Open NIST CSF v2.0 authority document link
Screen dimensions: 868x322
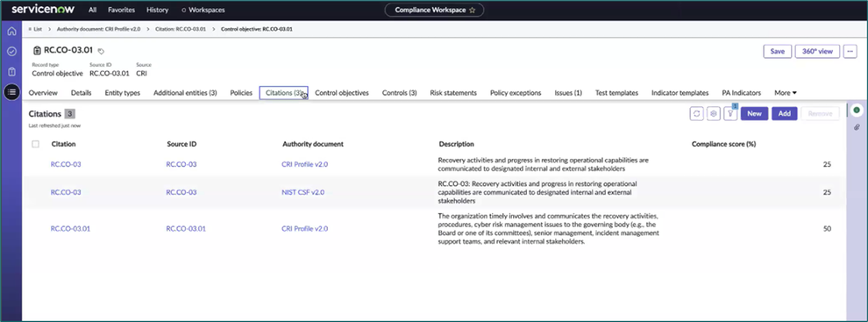pos(302,192)
